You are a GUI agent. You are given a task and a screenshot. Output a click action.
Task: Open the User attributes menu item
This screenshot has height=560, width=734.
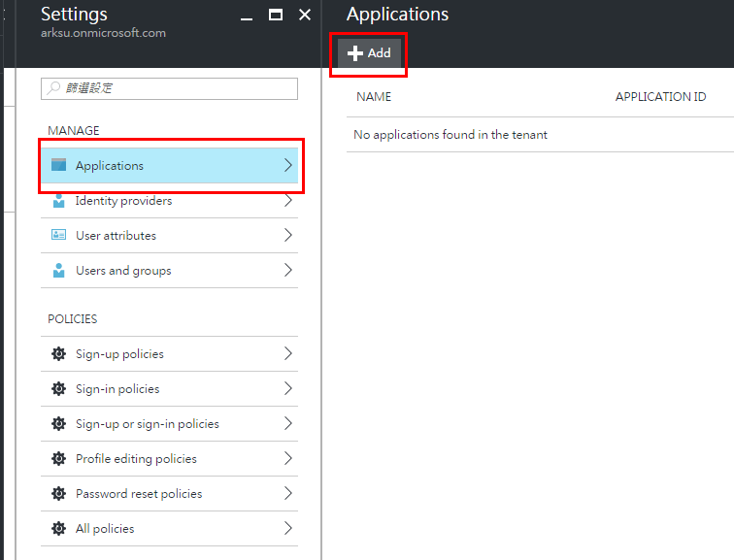pos(116,236)
